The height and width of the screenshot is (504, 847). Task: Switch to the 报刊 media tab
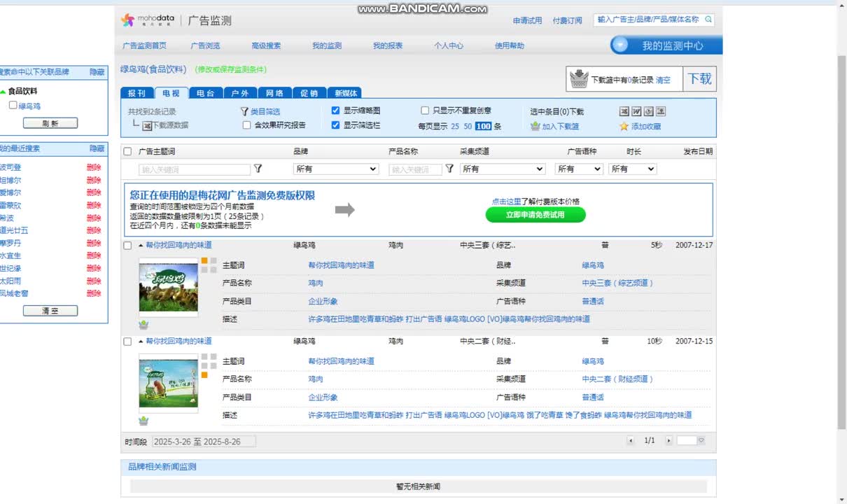[137, 93]
